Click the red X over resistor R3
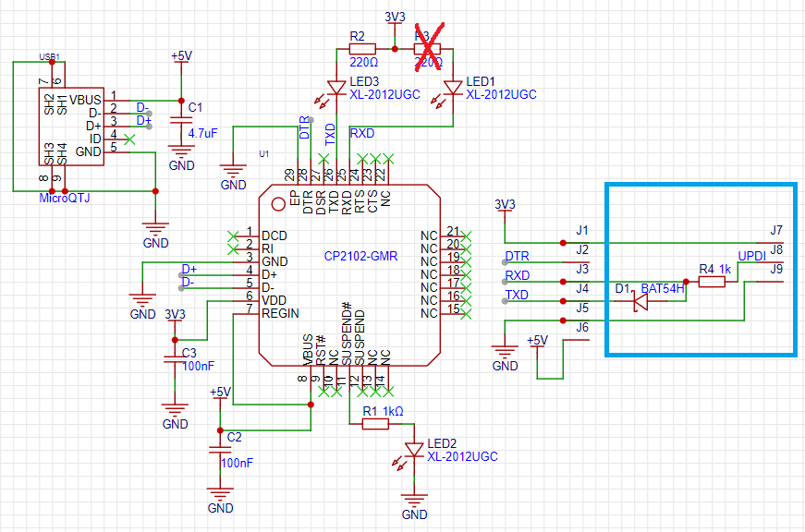 (427, 48)
